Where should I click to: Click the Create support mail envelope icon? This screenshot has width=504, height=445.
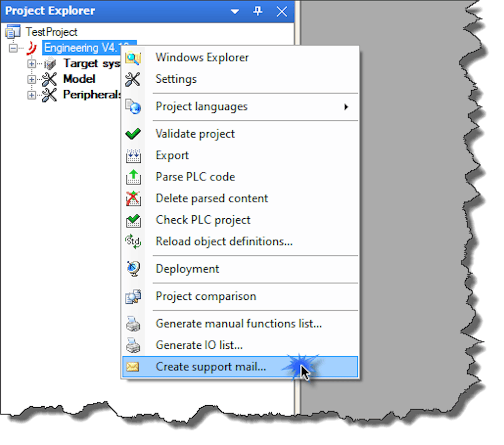[x=134, y=367]
